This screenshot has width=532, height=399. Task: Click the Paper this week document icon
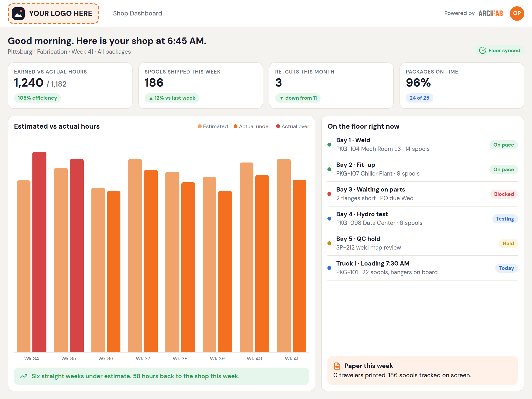(337, 366)
